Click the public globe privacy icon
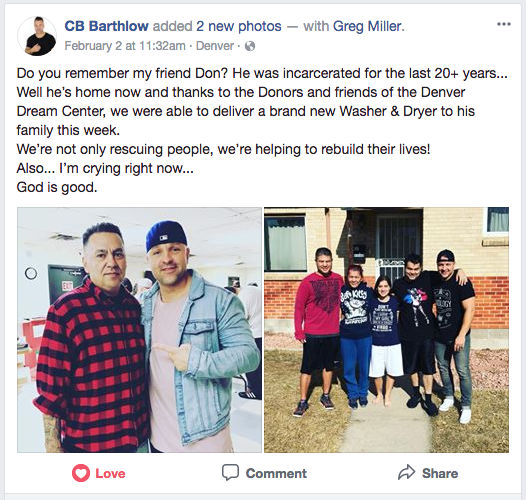 [250, 46]
